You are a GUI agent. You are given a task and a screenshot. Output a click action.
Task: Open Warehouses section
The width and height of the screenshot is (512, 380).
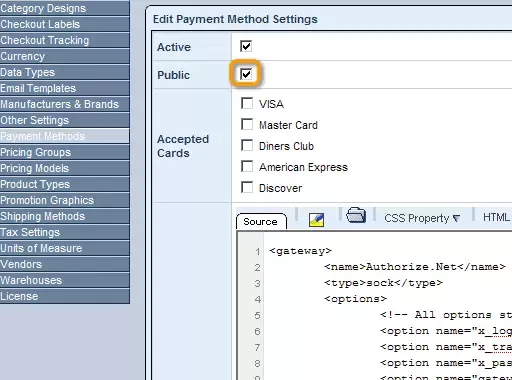(x=65, y=280)
